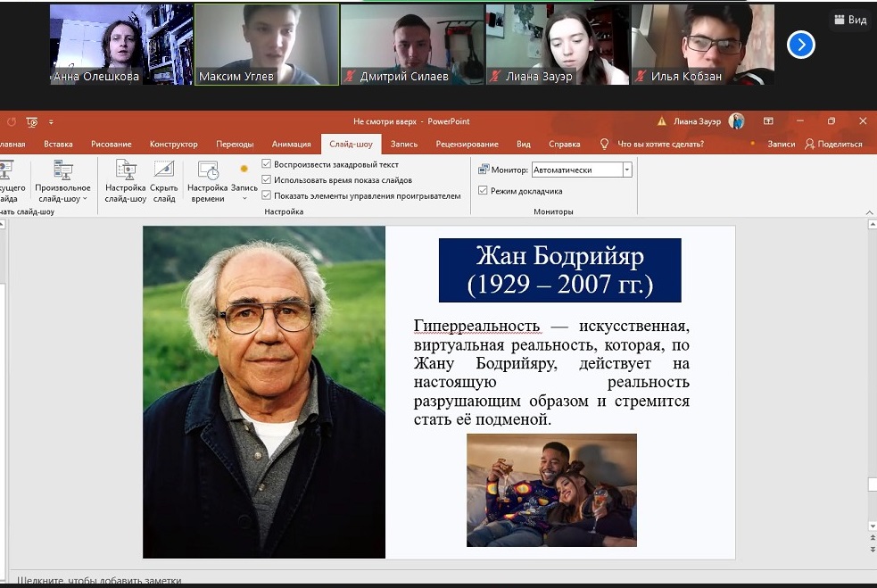Viewport: 877px width, 588px height.
Task: Expand the Запись recording dropdown arrow
Action: [244, 198]
